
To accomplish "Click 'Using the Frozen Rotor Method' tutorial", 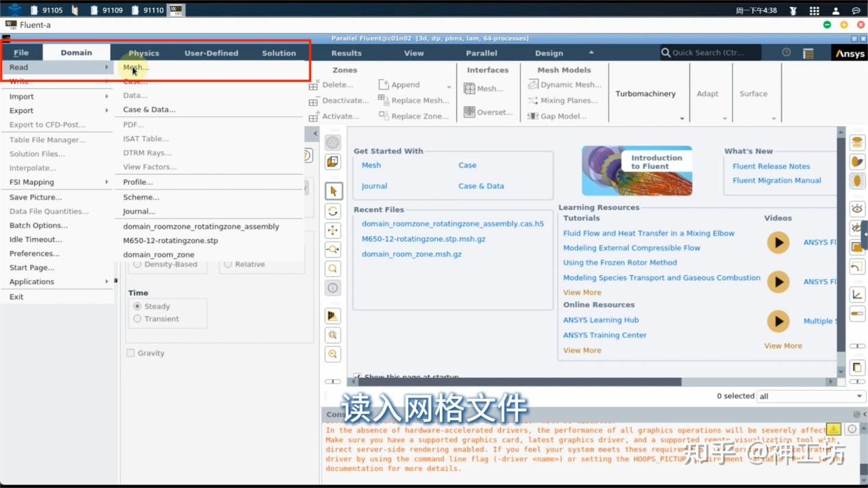I will [620, 263].
